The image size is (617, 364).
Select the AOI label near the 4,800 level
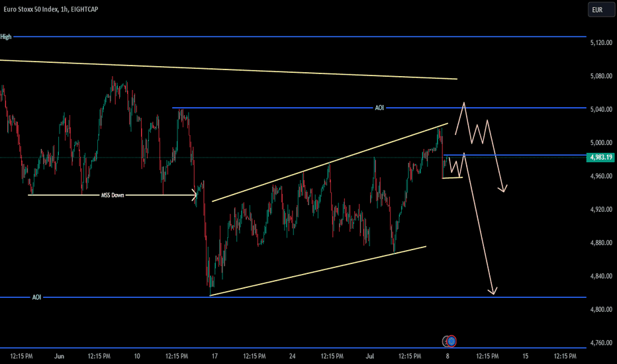click(36, 298)
